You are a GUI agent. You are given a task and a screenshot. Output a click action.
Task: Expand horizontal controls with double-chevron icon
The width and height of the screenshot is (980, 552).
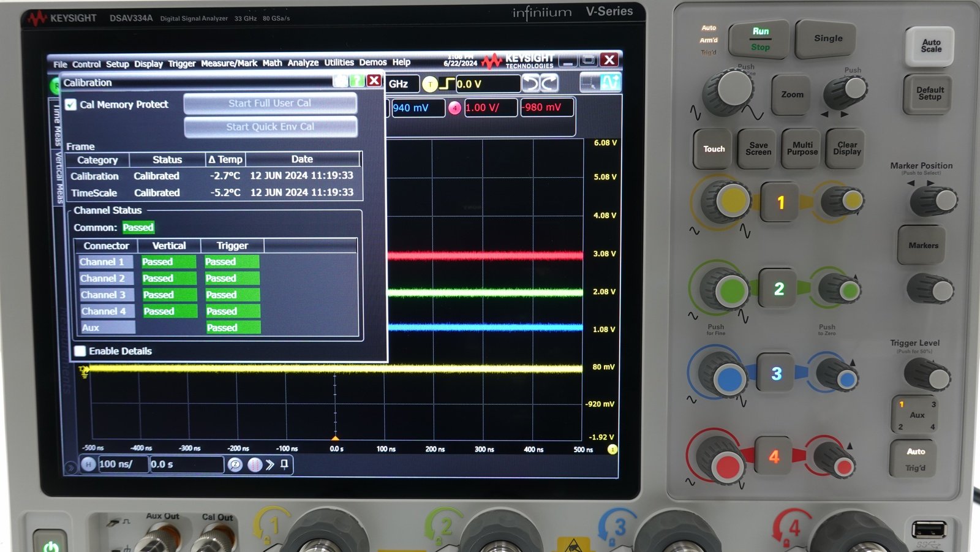(270, 465)
